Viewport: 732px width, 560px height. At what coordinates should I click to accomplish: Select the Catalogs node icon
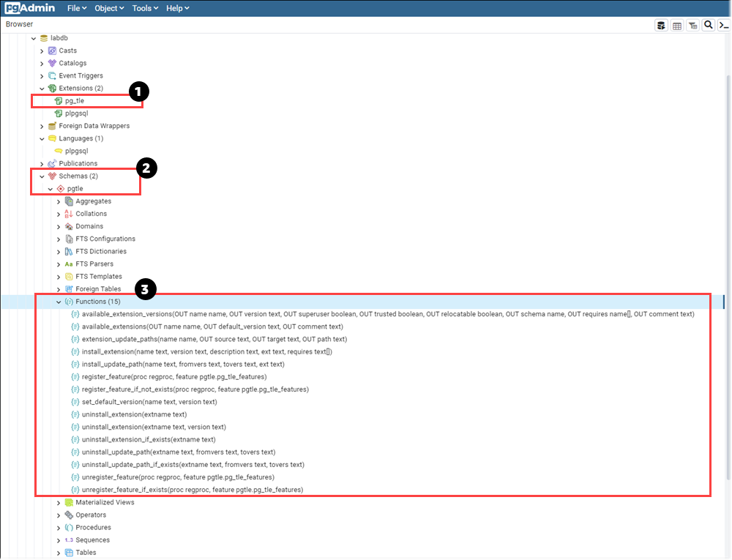51,63
